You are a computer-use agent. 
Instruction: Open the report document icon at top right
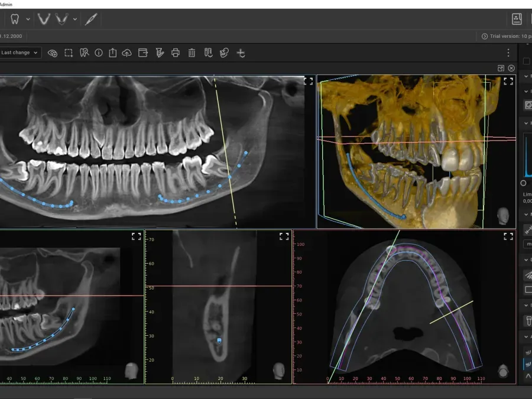click(517, 19)
